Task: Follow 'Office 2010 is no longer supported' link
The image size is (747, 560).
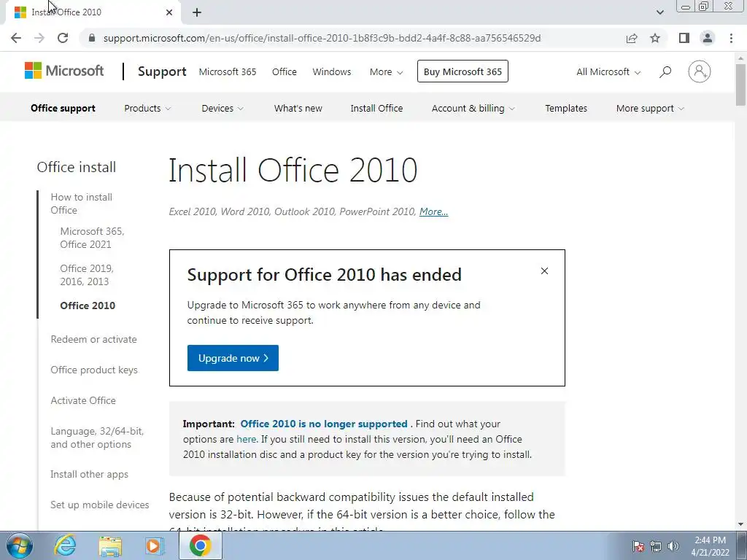Action: (x=324, y=424)
